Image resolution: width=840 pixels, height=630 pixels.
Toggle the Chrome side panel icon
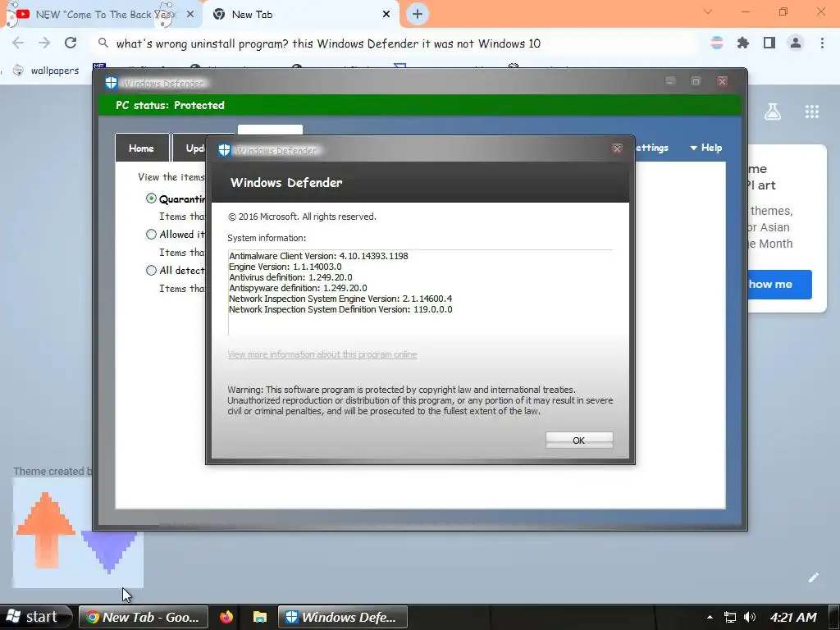pyautogui.click(x=769, y=43)
